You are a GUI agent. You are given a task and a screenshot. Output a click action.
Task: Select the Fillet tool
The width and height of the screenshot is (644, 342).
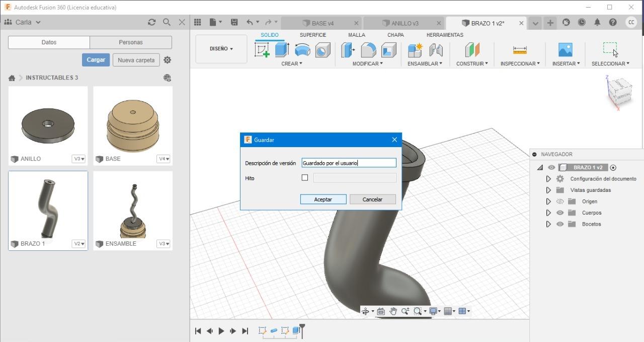pyautogui.click(x=368, y=50)
